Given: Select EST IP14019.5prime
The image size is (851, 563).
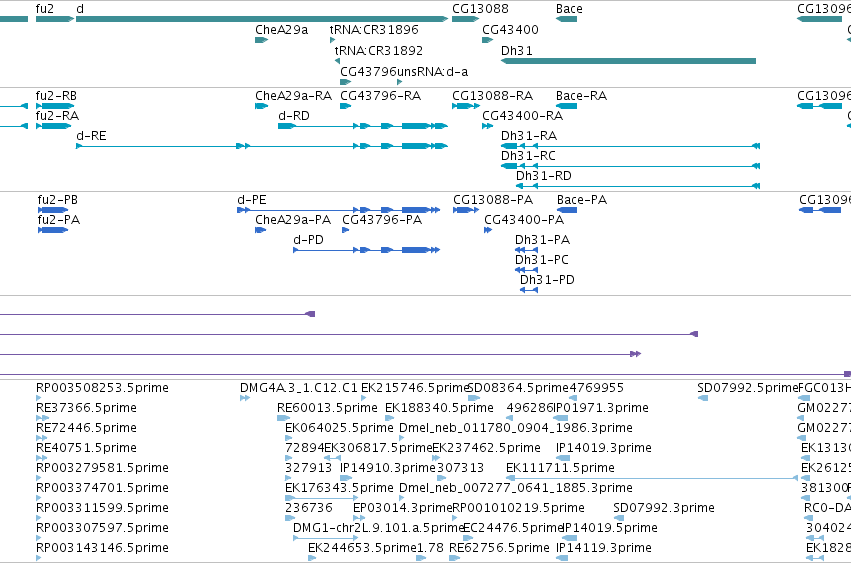Looking at the screenshot, I should click(610, 528).
